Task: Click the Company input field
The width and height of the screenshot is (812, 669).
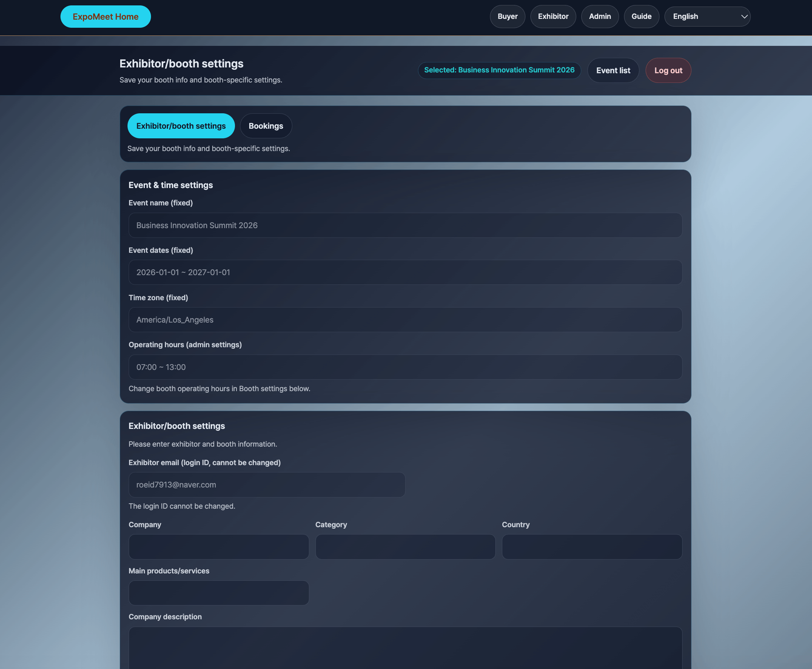Action: pos(218,547)
